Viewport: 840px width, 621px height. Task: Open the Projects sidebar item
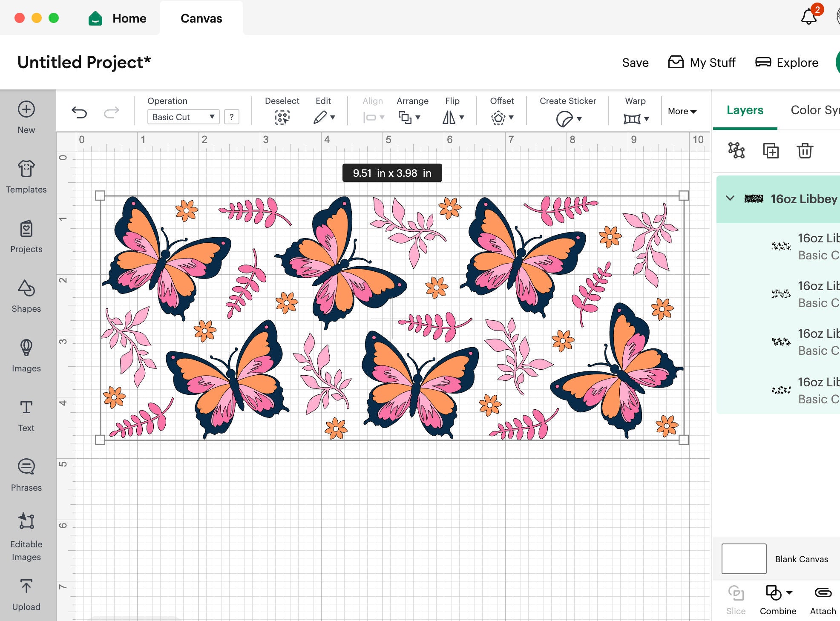(26, 236)
